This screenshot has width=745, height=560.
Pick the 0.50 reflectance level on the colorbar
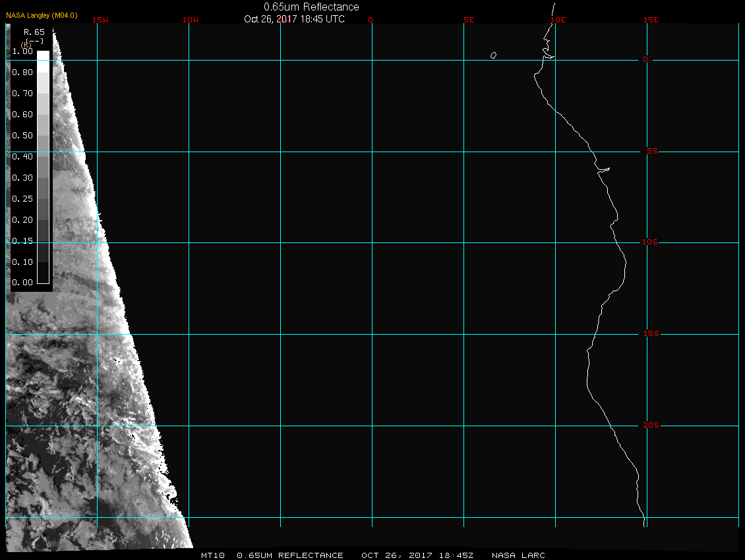pyautogui.click(x=22, y=136)
